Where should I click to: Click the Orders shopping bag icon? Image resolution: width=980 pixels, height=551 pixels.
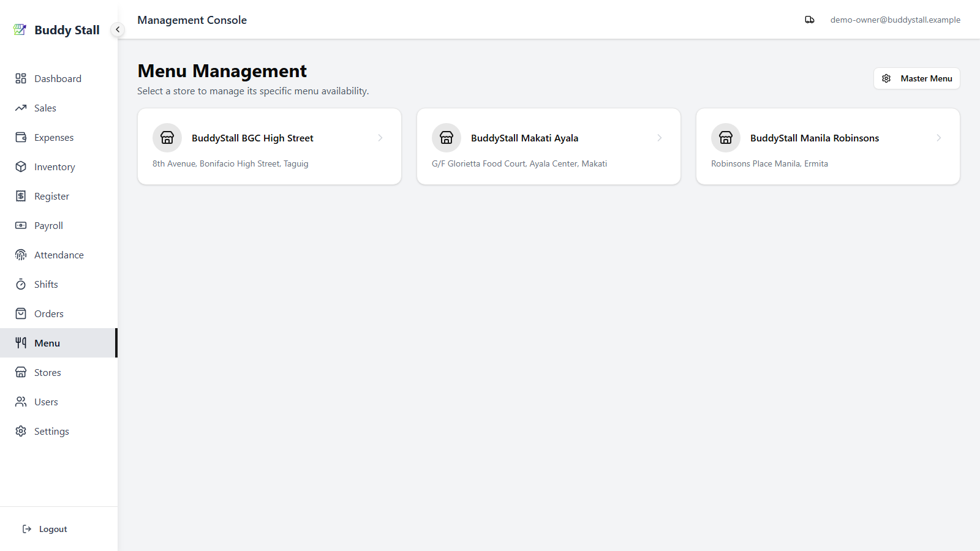tap(21, 313)
